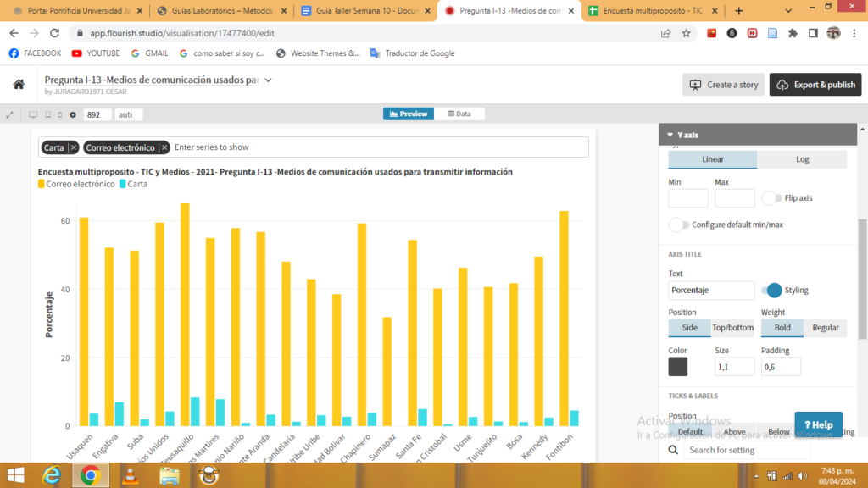Remove the Correo electrónico series tag
This screenshot has width=868, height=488.
[164, 147]
